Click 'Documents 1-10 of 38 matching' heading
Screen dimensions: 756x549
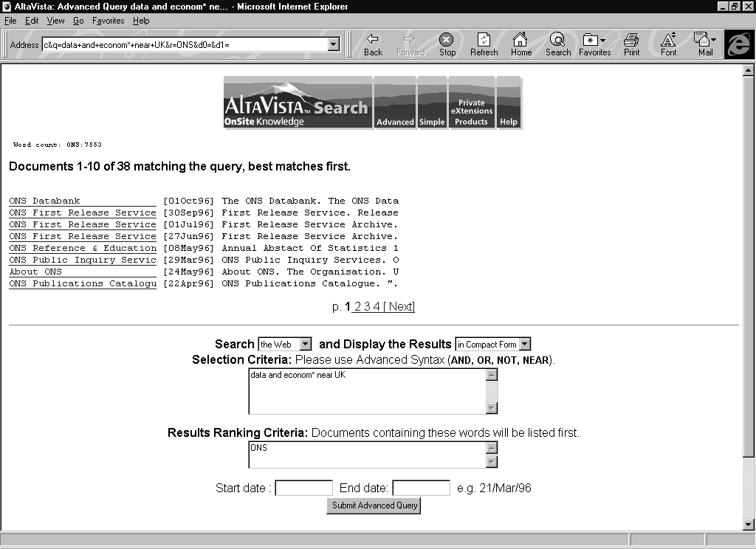click(179, 166)
